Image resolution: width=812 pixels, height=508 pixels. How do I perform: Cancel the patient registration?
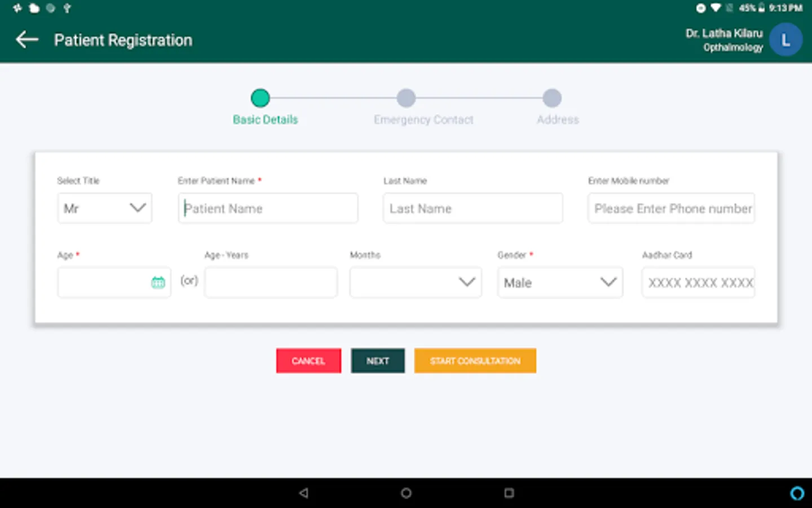coord(308,361)
